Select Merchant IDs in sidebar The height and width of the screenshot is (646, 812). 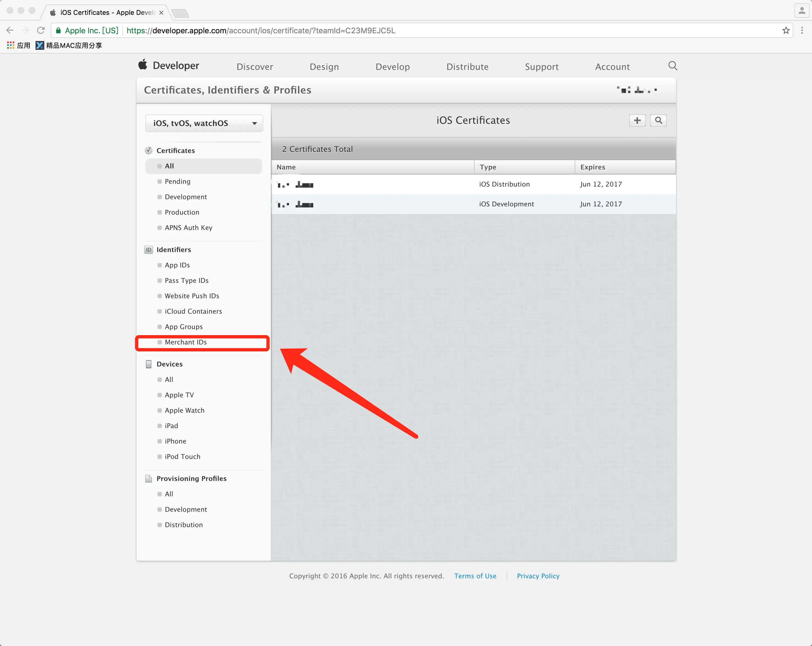186,342
